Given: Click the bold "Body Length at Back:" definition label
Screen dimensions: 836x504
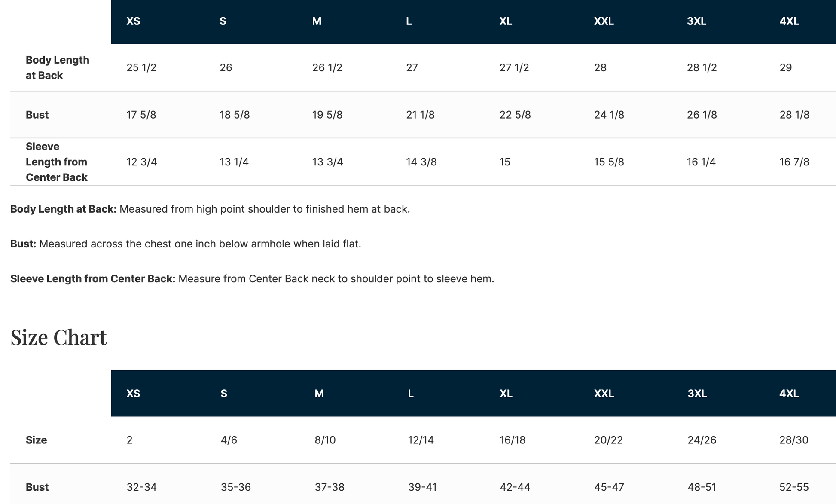Looking at the screenshot, I should click(x=63, y=209).
